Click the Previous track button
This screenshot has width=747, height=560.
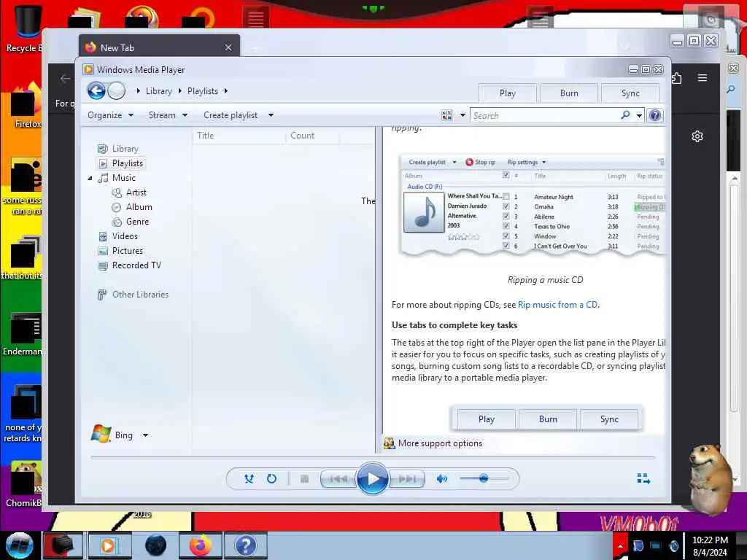point(338,478)
